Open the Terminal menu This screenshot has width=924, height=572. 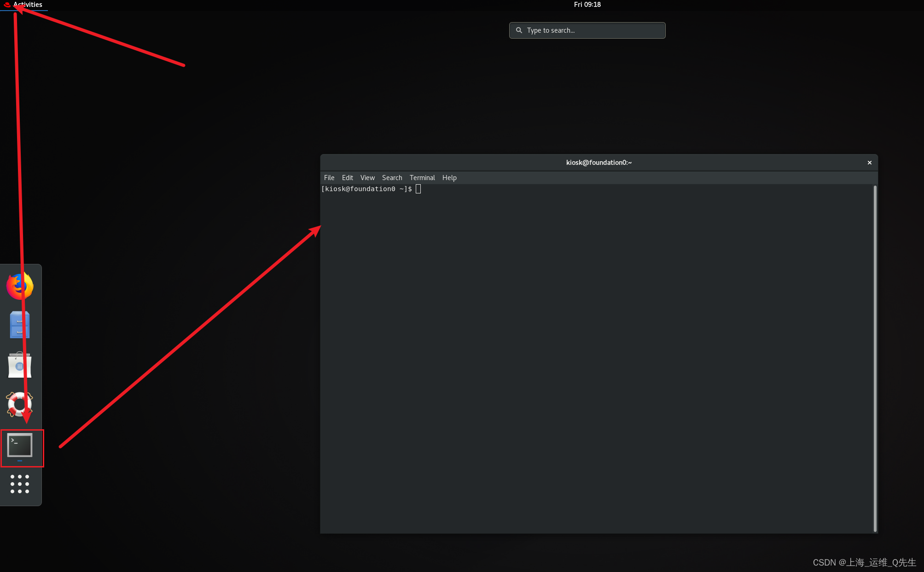coord(422,178)
